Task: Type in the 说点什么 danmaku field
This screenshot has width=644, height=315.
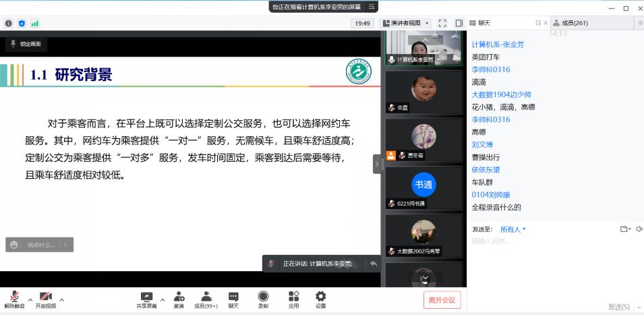Action: tap(41, 245)
